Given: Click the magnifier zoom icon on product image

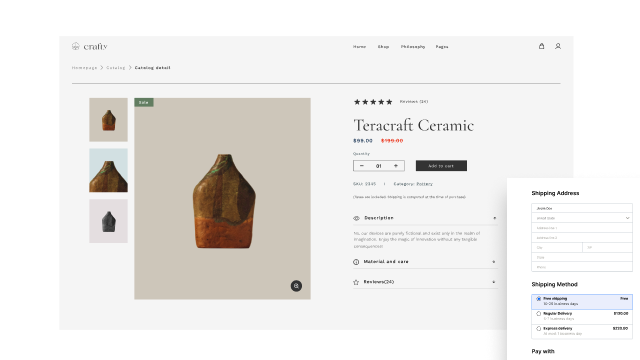Looking at the screenshot, I should pos(296,286).
